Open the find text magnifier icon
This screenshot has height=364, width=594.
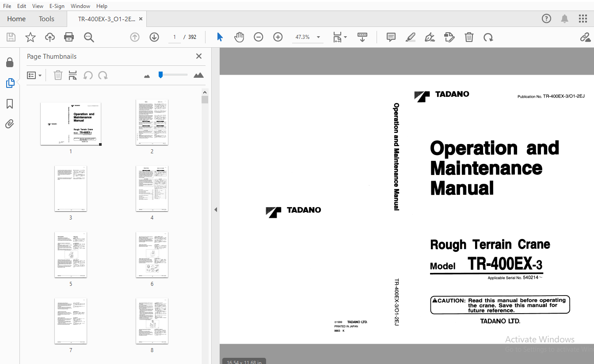pyautogui.click(x=89, y=37)
